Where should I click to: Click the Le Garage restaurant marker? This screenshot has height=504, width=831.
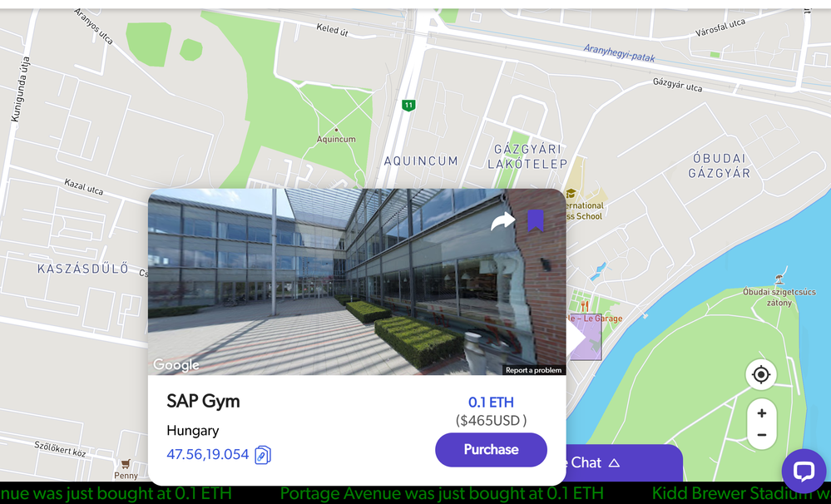coord(585,306)
